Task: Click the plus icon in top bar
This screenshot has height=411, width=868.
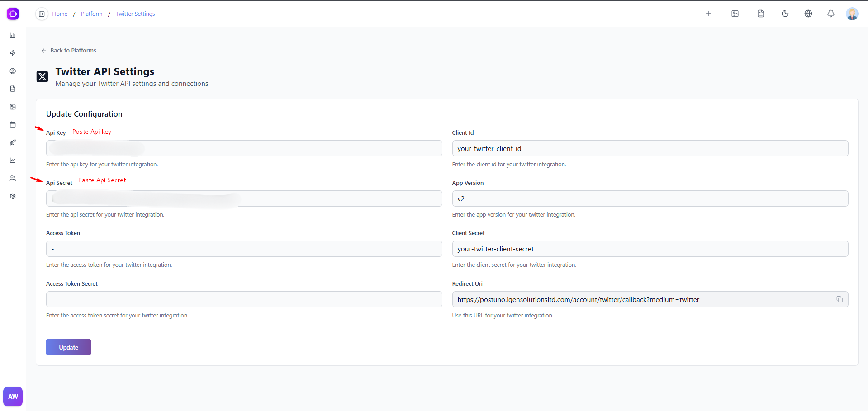Action: point(708,14)
